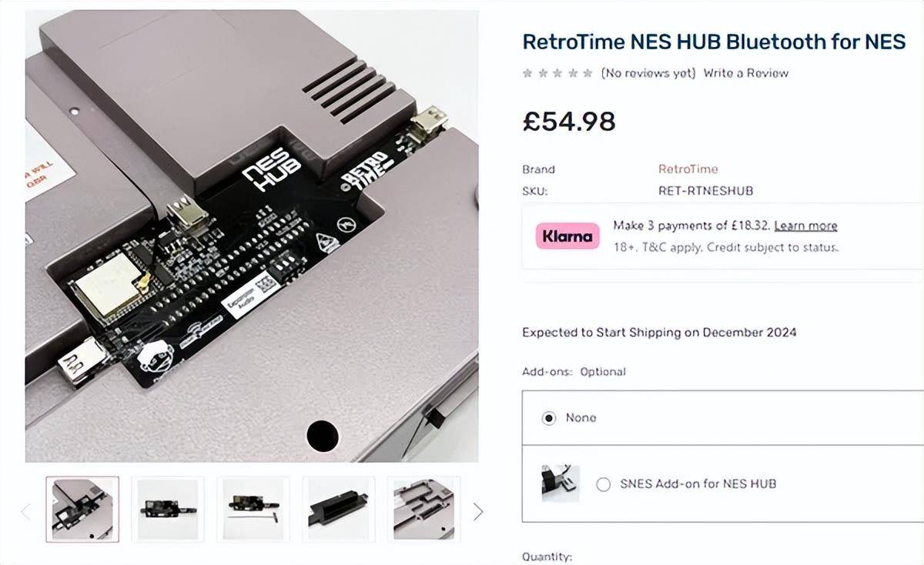924x565 pixels.
Task: Select the None add-on radio button
Action: [x=548, y=418]
